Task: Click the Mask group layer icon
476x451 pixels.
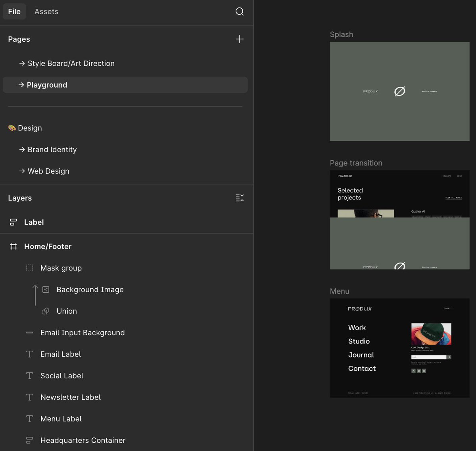Action: (29, 268)
